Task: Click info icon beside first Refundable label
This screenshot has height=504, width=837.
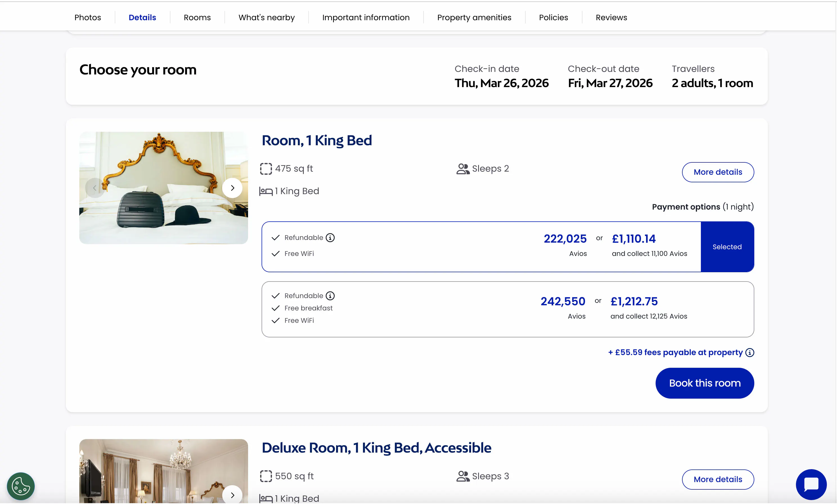Action: [x=330, y=238]
